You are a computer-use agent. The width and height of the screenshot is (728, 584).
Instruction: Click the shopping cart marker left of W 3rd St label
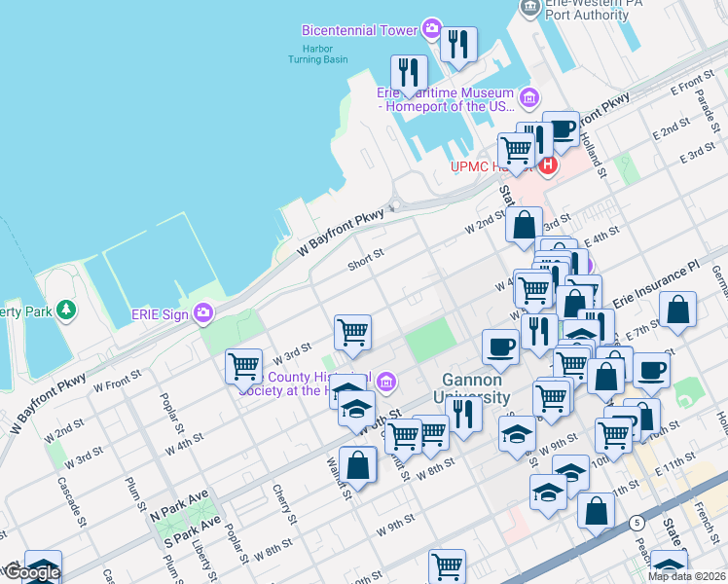click(x=243, y=367)
